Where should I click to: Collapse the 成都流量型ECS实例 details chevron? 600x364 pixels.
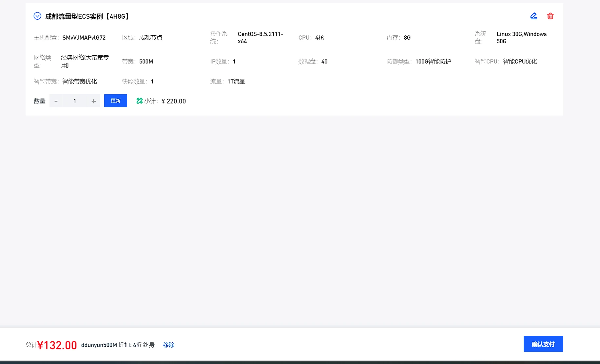37,16
